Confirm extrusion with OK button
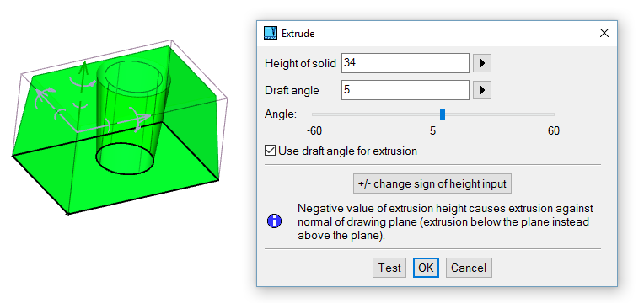Viewport: 644px width, 303px height. pyautogui.click(x=426, y=268)
